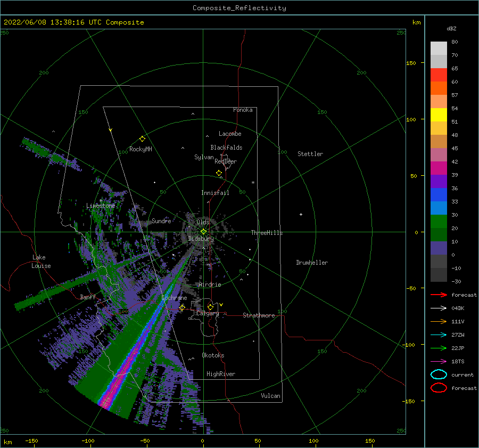The width and height of the screenshot is (479, 448).
Task: Select the green 20–30 dBZ swatch
Action: pyautogui.click(x=439, y=222)
